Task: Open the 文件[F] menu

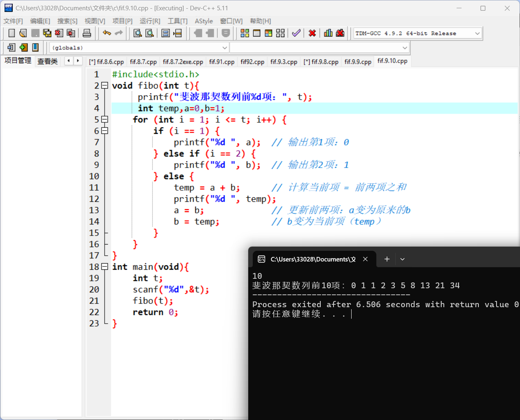Action: [x=13, y=21]
